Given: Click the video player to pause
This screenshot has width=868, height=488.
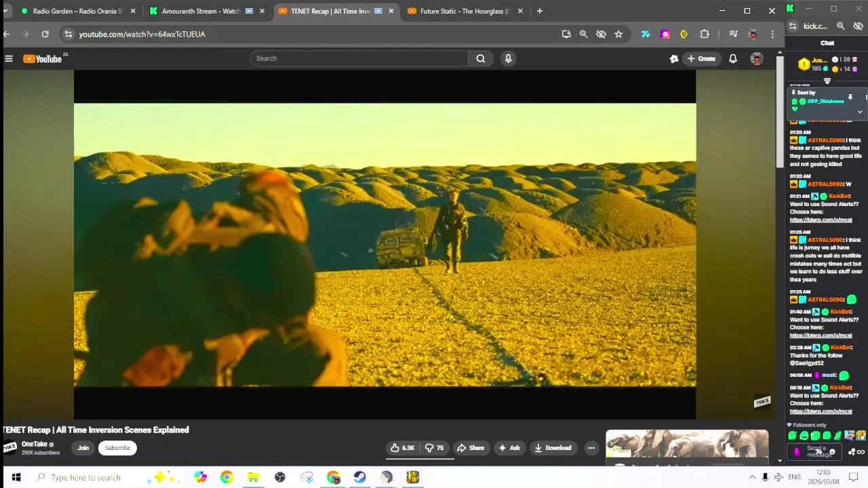Looking at the screenshot, I should click(384, 244).
